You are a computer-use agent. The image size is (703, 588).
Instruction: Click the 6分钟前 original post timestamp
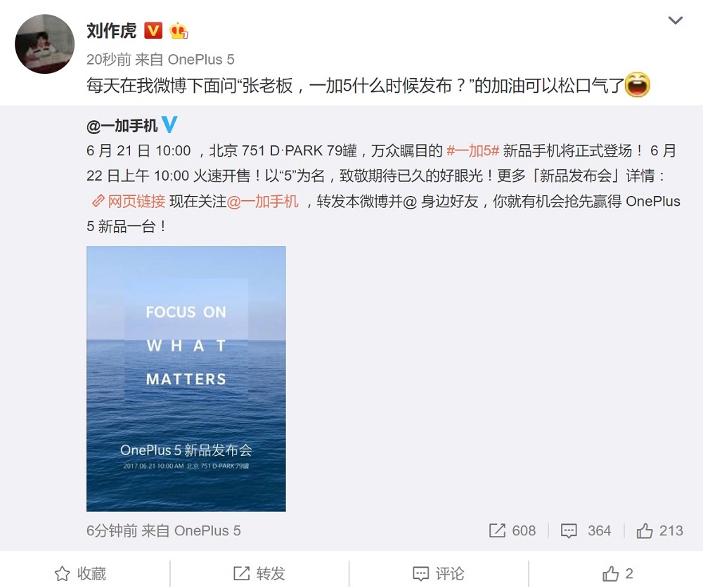tap(112, 530)
